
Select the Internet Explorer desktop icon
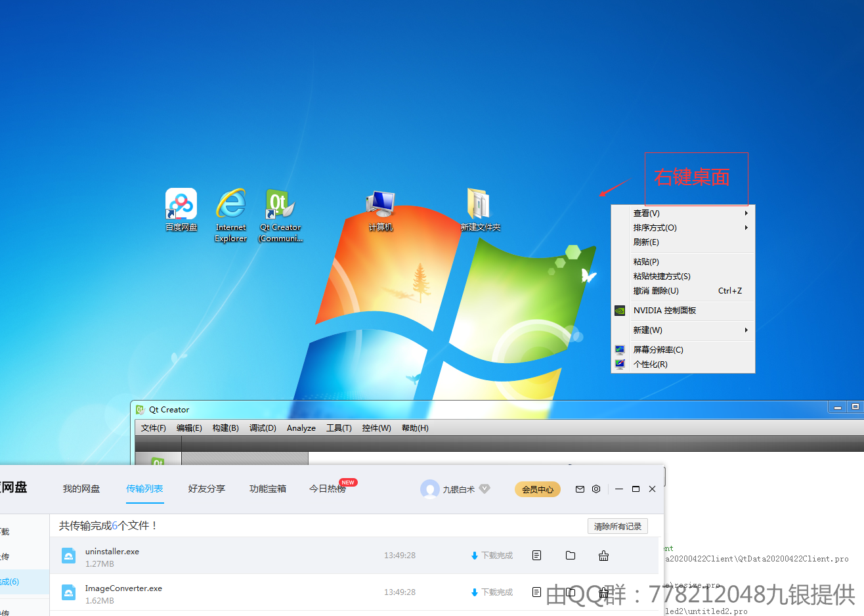click(231, 215)
